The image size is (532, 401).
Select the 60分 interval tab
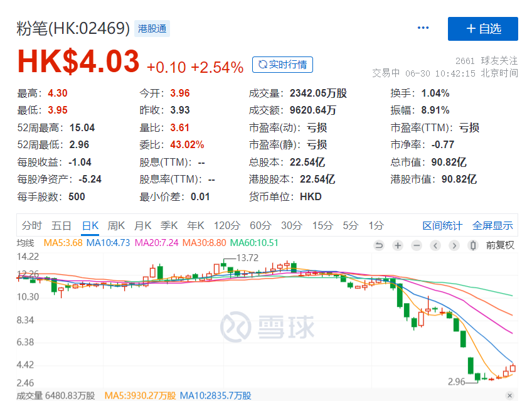tap(260, 225)
